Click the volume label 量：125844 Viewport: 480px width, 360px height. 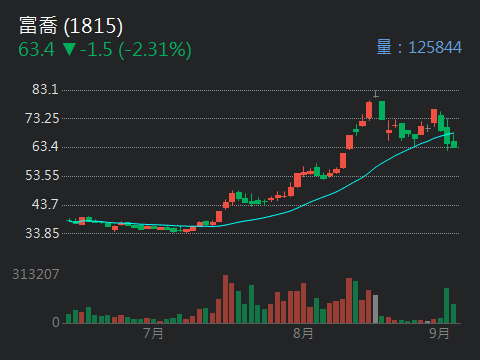[x=419, y=47]
